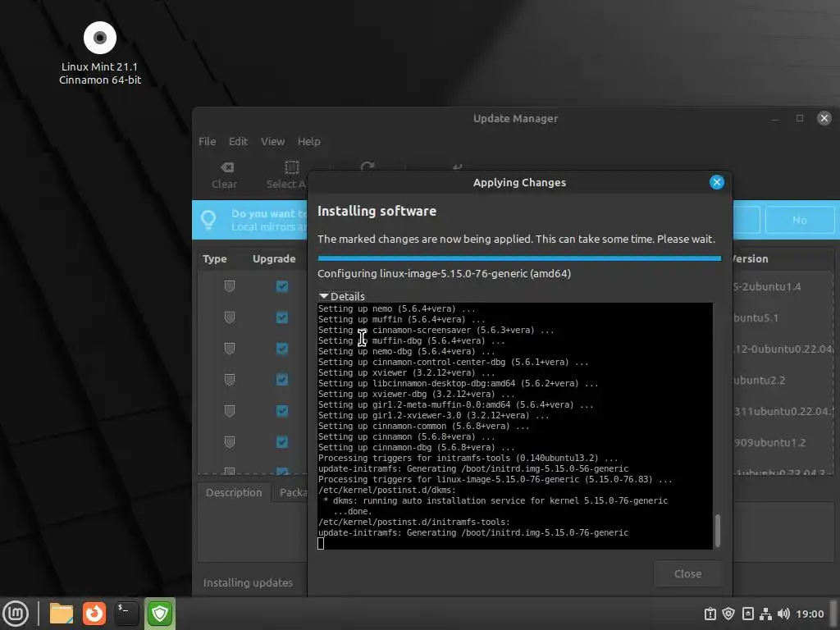Open the View menu
This screenshot has width=840, height=630.
tap(272, 141)
